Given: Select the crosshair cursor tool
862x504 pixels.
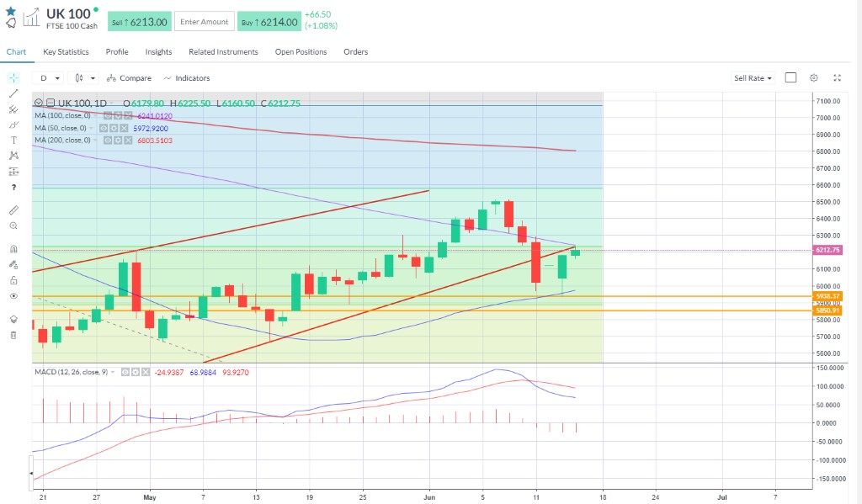Looking at the screenshot, I should tap(13, 77).
